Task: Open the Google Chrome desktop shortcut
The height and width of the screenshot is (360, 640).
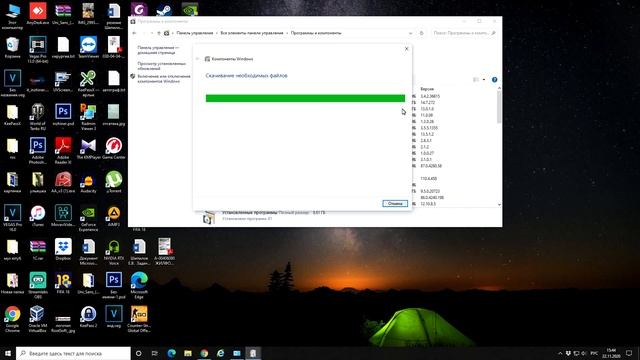Action: [x=12, y=320]
